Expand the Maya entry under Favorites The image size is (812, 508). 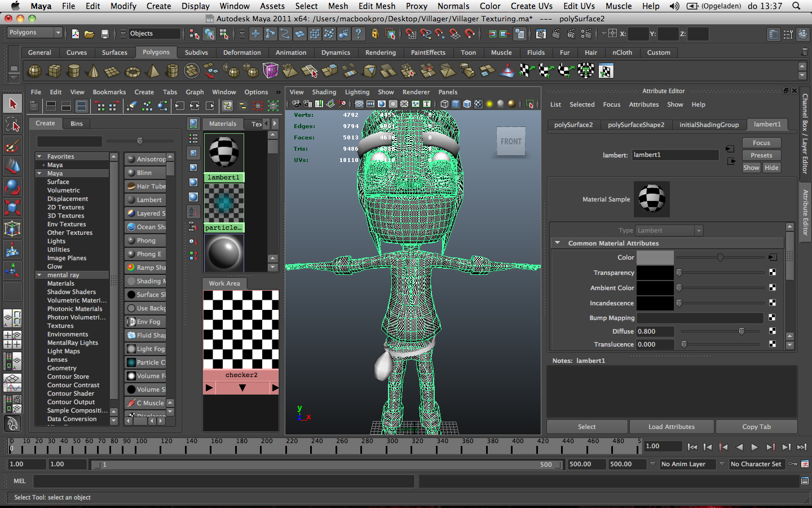(x=43, y=165)
